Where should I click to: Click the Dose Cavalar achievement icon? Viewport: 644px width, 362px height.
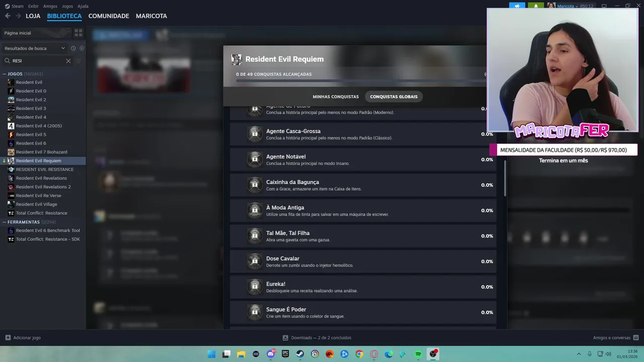[255, 261]
